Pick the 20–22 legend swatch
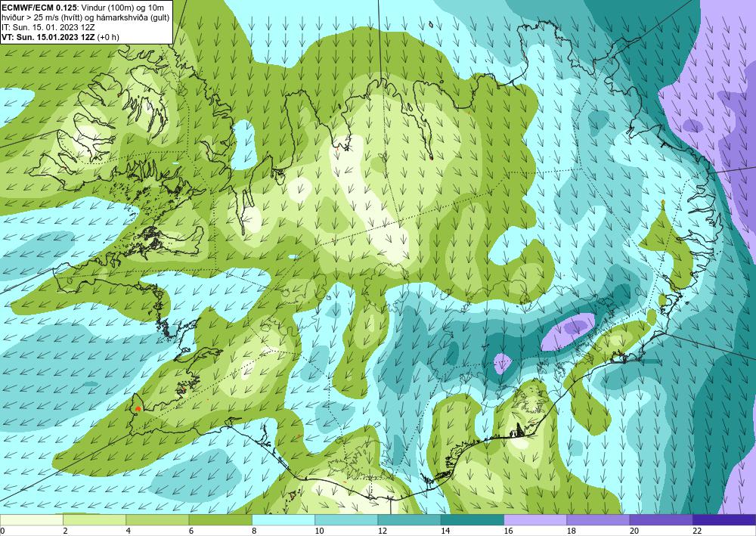Screen dimensions: 756x536 pos(661,519)
